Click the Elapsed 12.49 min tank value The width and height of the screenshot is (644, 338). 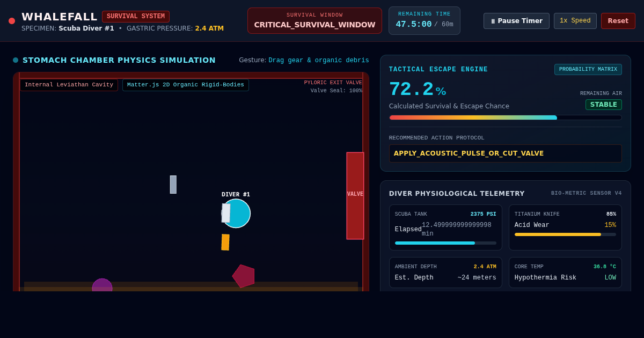pos(457,229)
